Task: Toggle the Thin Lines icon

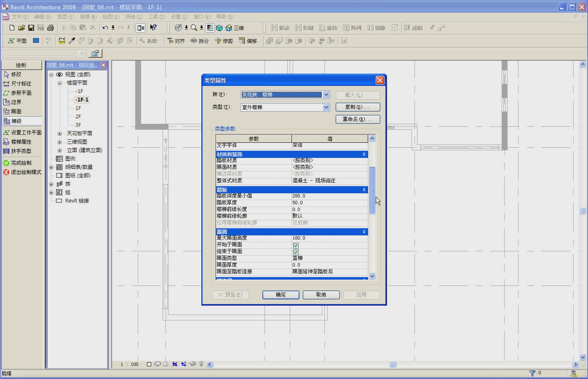Action: 210,28
